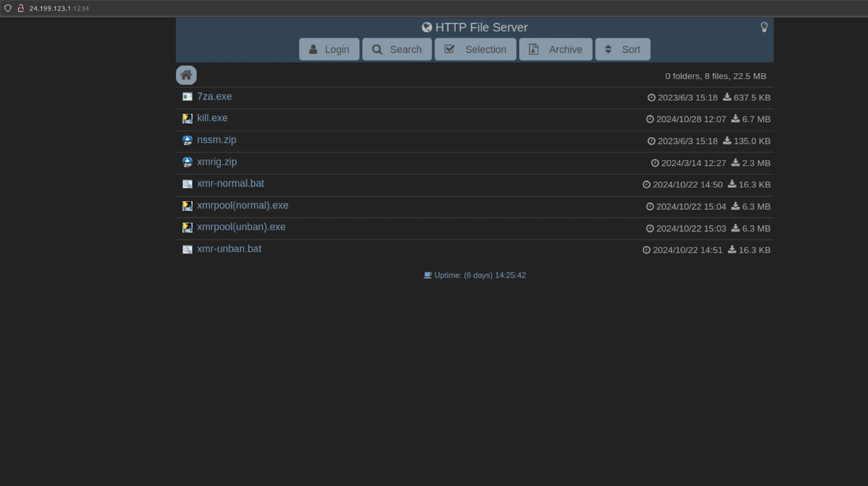
Task: Click the 2024/10/22 15:04 timestamp
Action: click(x=691, y=207)
